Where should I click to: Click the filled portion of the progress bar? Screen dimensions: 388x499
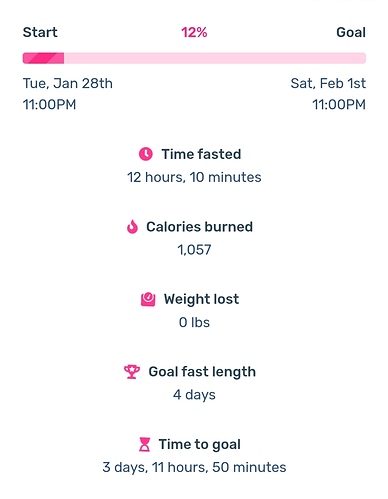click(x=43, y=58)
